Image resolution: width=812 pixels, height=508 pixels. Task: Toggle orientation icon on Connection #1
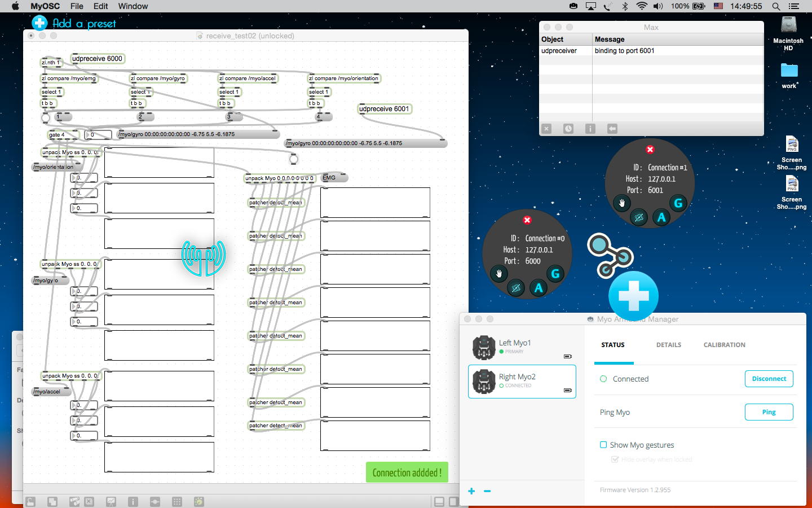coord(639,217)
